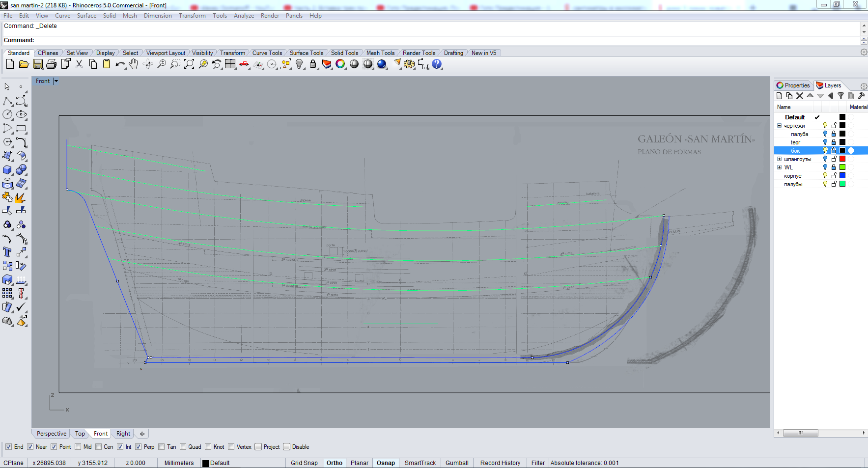Click the Explode tool icon
Viewport: 868px width, 468px height.
[x=21, y=198]
